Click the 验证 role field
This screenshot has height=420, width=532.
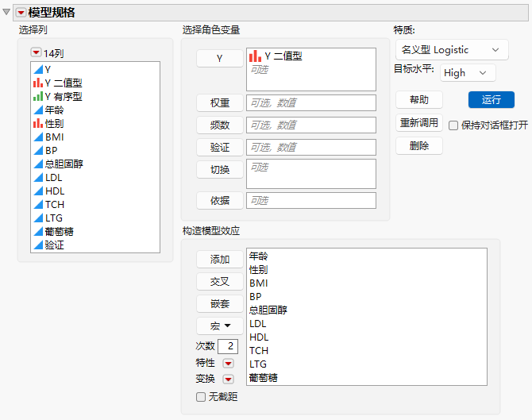(x=311, y=147)
